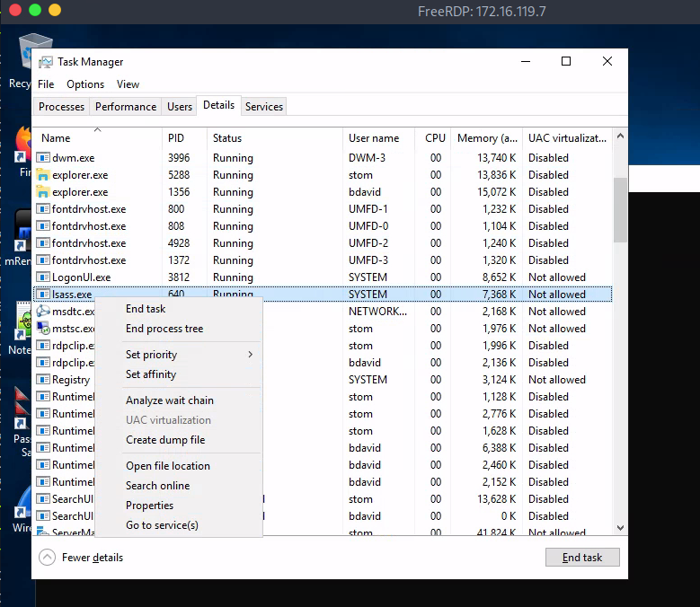Sort by the CPU column header

coord(432,138)
